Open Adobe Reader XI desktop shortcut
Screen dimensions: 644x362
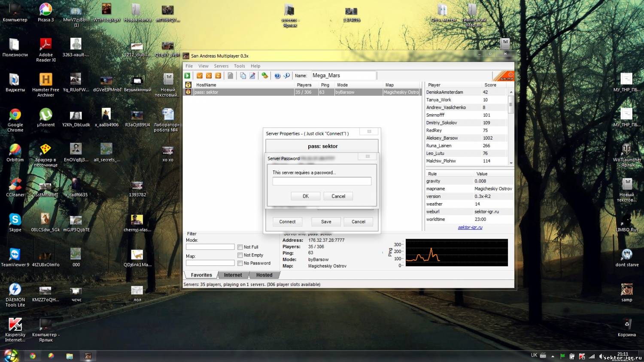click(46, 49)
